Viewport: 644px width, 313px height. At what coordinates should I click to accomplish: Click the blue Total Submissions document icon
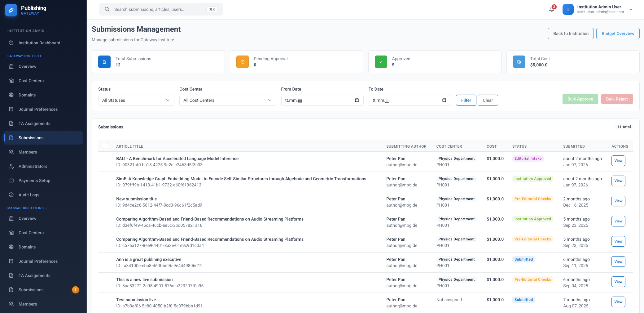(x=104, y=62)
